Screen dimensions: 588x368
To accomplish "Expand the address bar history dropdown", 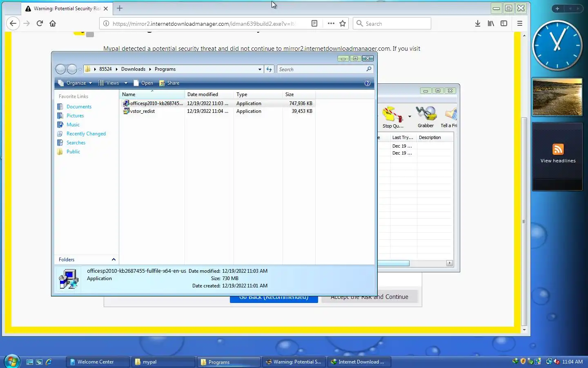I will [260, 69].
